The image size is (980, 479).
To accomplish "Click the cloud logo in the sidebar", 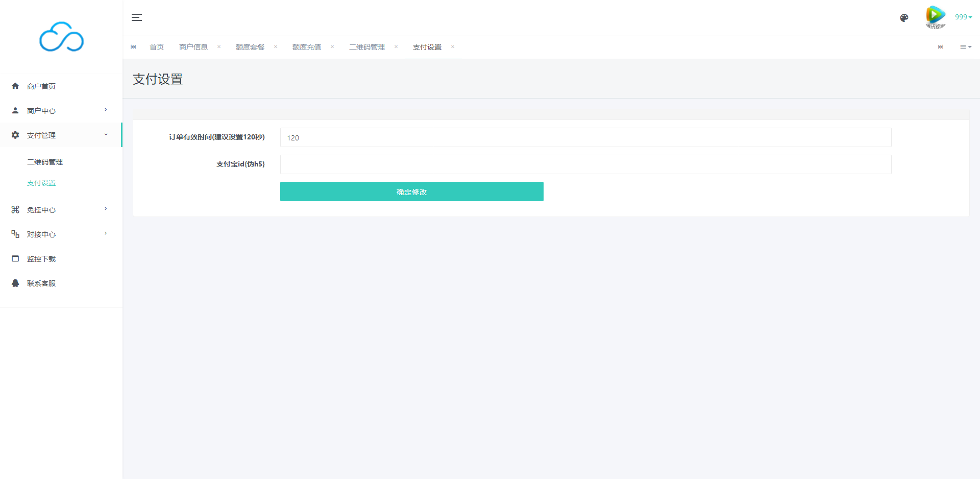I will [x=61, y=37].
